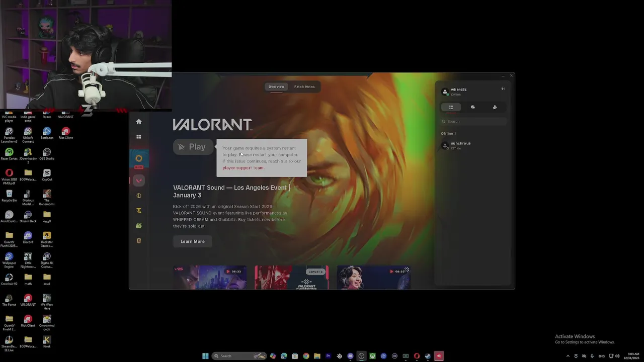This screenshot has width=644, height=362.
Task: Switch to the Overview tab
Action: pyautogui.click(x=276, y=86)
